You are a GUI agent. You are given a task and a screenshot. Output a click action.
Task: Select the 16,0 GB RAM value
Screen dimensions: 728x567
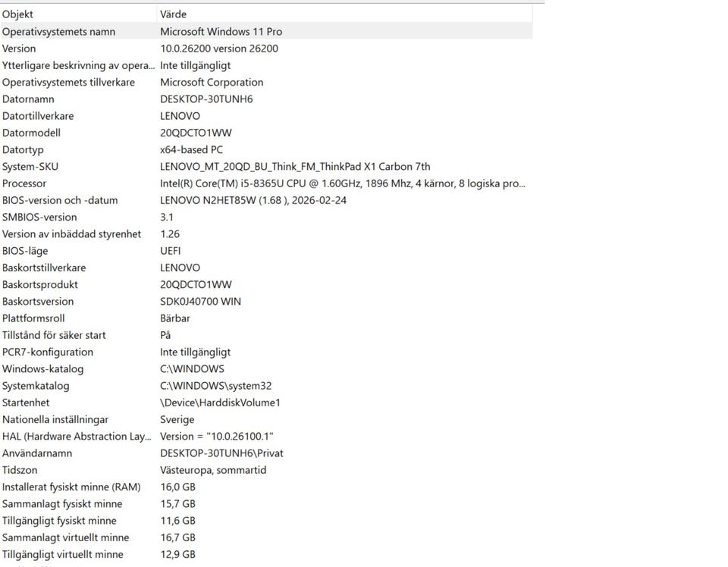[x=177, y=487]
